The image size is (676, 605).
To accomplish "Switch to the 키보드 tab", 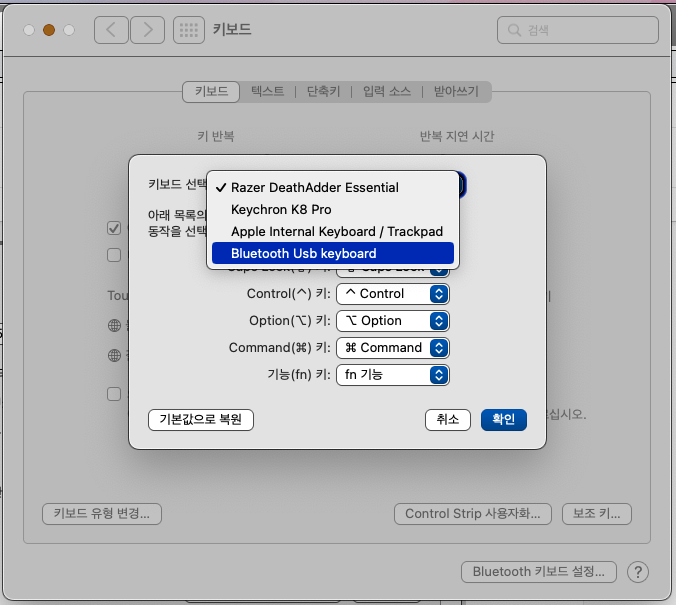I will tap(211, 91).
